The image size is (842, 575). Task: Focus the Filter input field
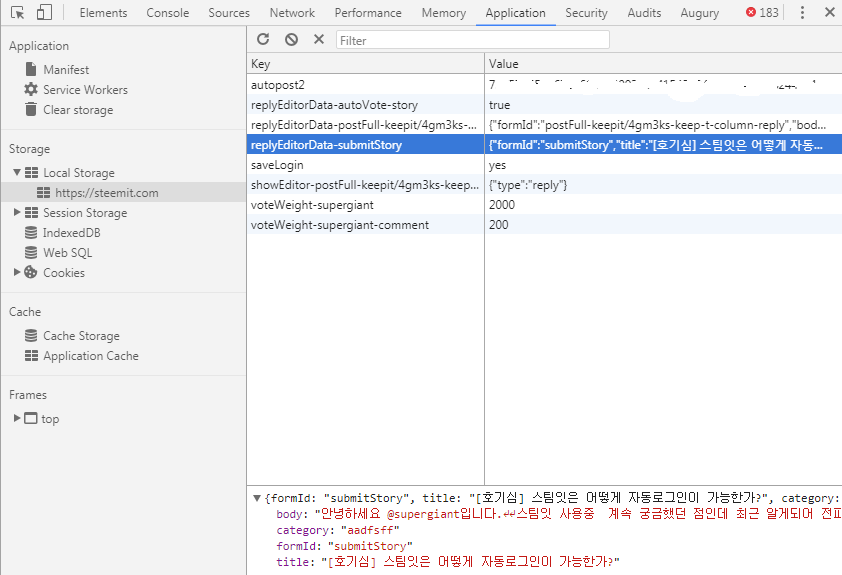473,40
